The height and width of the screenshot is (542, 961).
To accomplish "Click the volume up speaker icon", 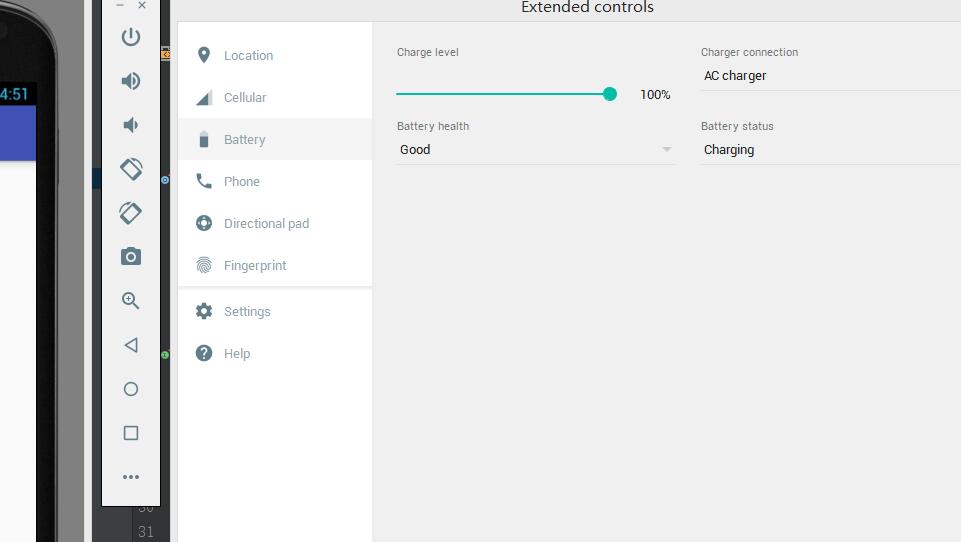I will tap(131, 81).
